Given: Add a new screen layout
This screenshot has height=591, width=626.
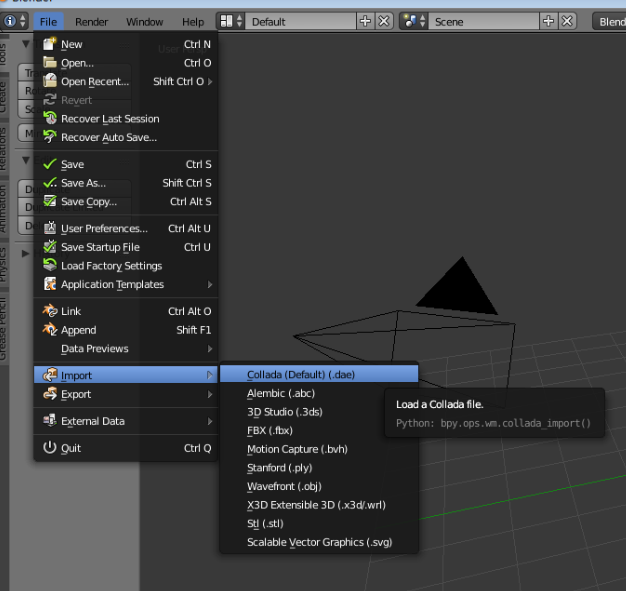Looking at the screenshot, I should pyautogui.click(x=365, y=21).
